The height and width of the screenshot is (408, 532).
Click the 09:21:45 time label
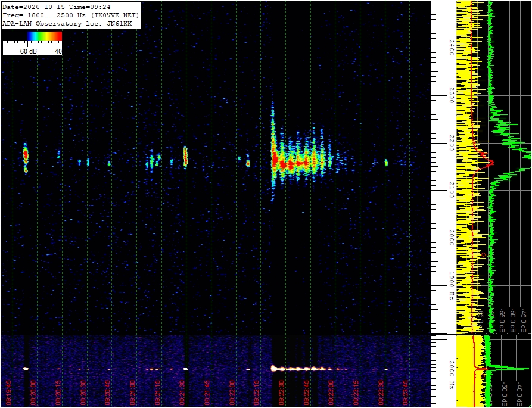point(207,392)
